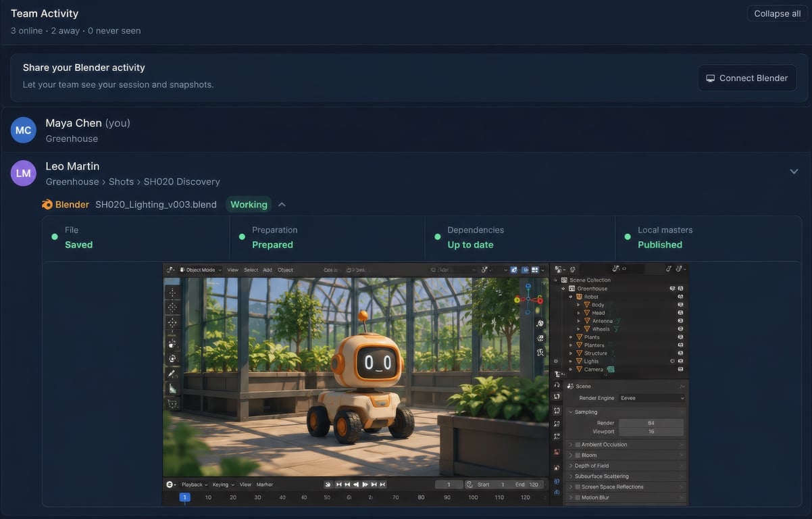Click SH020_Lighting_v003.blend file name
Screen dimensions: 812x519
click(x=156, y=205)
